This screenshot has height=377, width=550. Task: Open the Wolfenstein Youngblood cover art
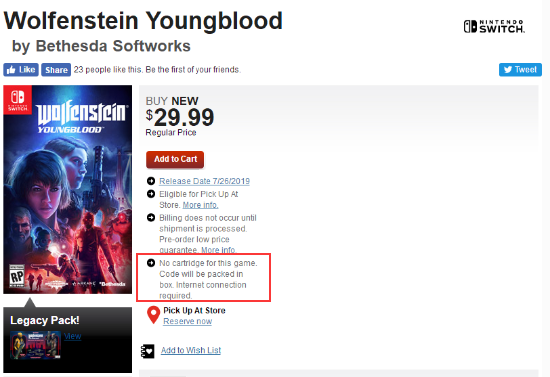click(68, 189)
